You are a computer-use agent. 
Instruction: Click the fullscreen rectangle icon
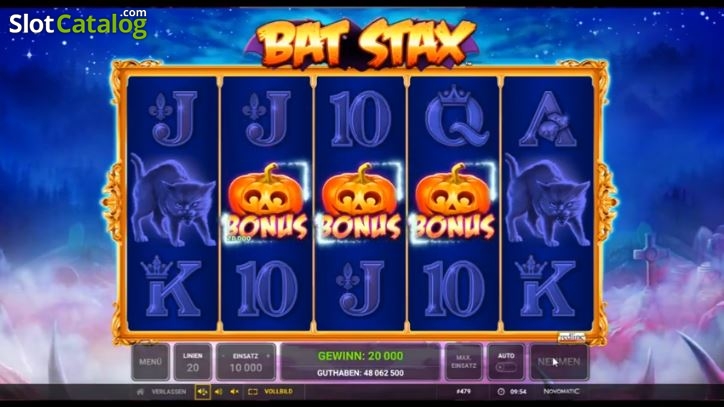coord(253,392)
